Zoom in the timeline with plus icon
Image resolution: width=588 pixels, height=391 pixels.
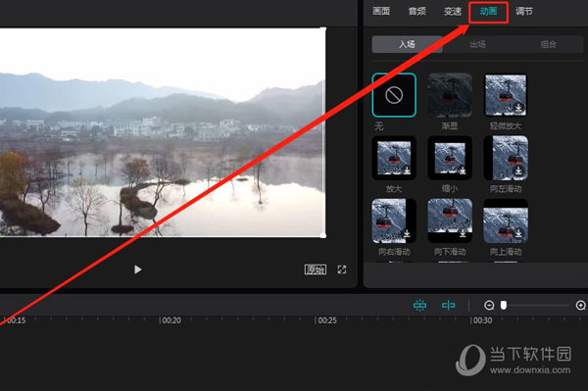click(x=580, y=306)
